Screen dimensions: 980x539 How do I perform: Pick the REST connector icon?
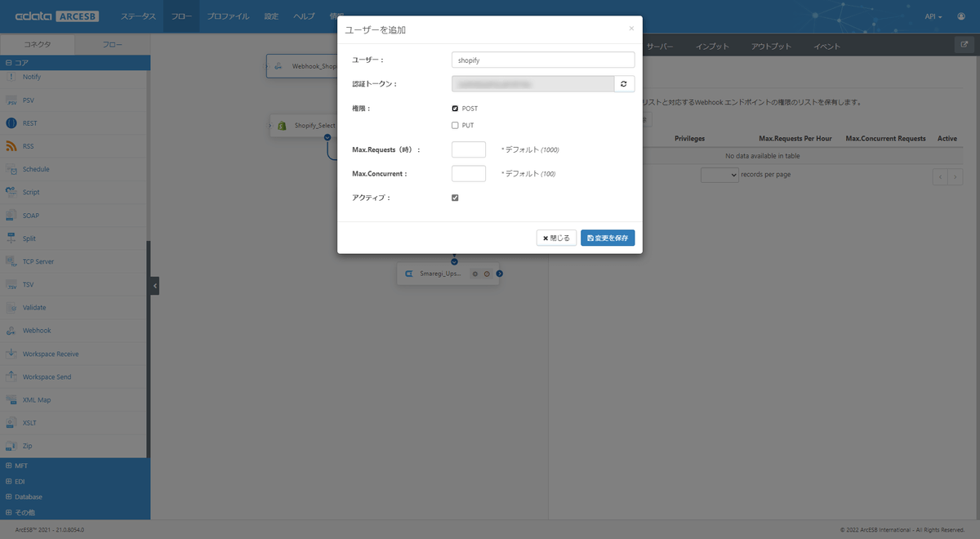coord(11,123)
